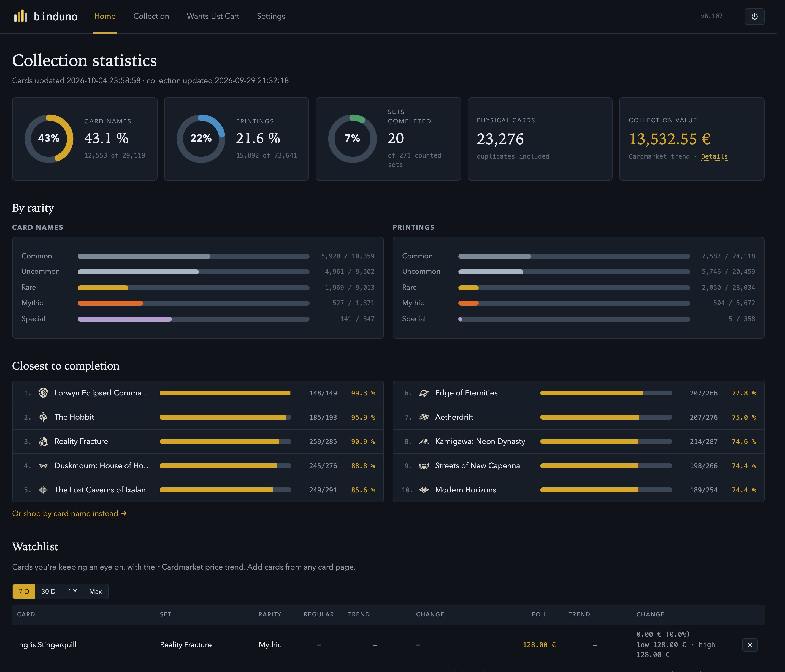785x672 pixels.
Task: Click the FOIL column header
Action: click(539, 614)
